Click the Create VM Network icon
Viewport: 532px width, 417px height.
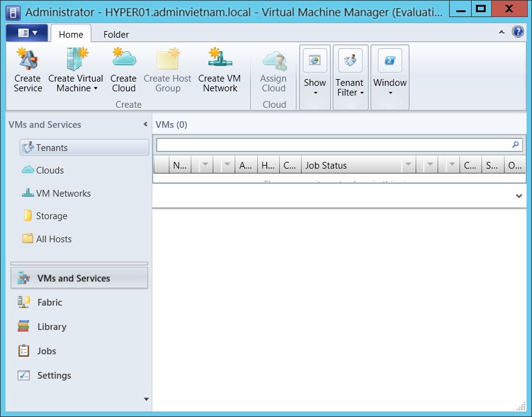[220, 57]
